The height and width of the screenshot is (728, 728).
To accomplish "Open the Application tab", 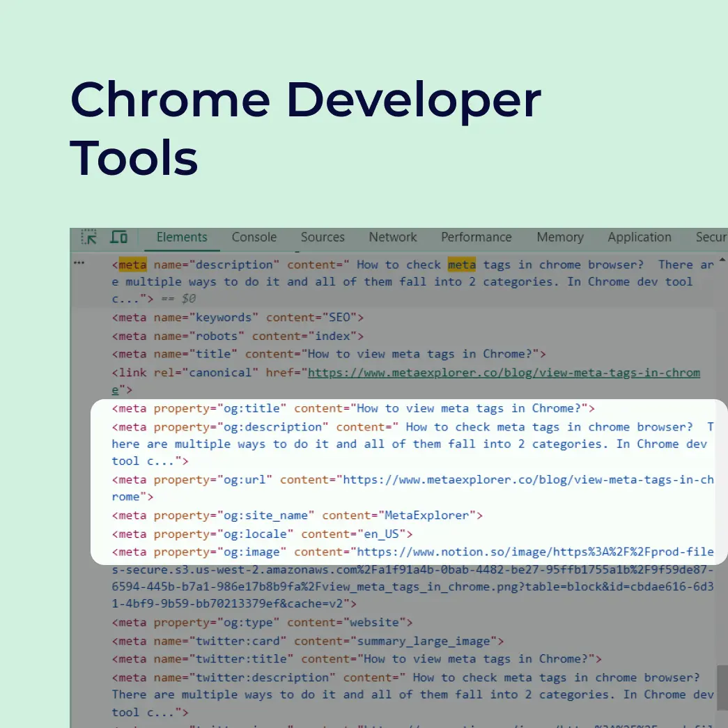I will (x=640, y=237).
